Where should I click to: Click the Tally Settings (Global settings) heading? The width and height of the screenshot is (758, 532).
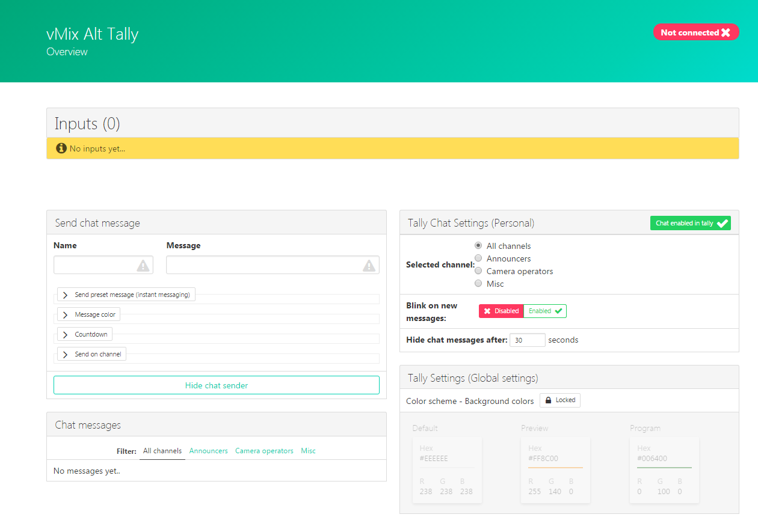click(x=473, y=378)
